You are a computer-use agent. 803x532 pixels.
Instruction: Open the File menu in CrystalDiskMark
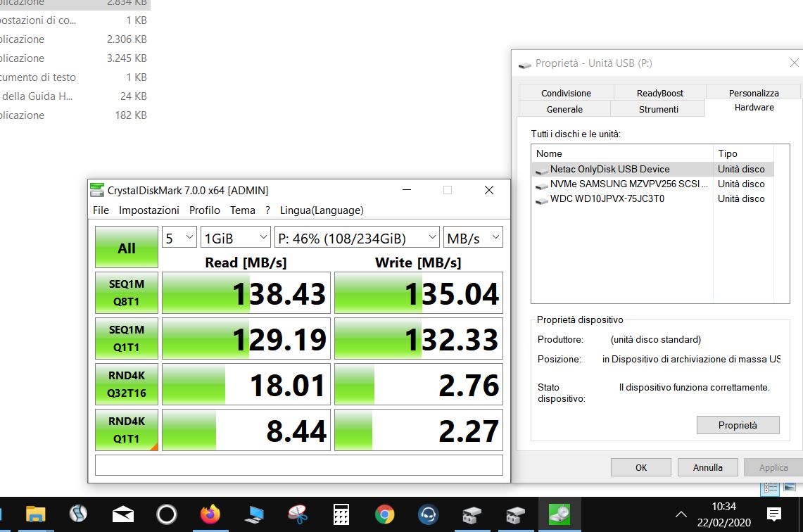tap(101, 210)
